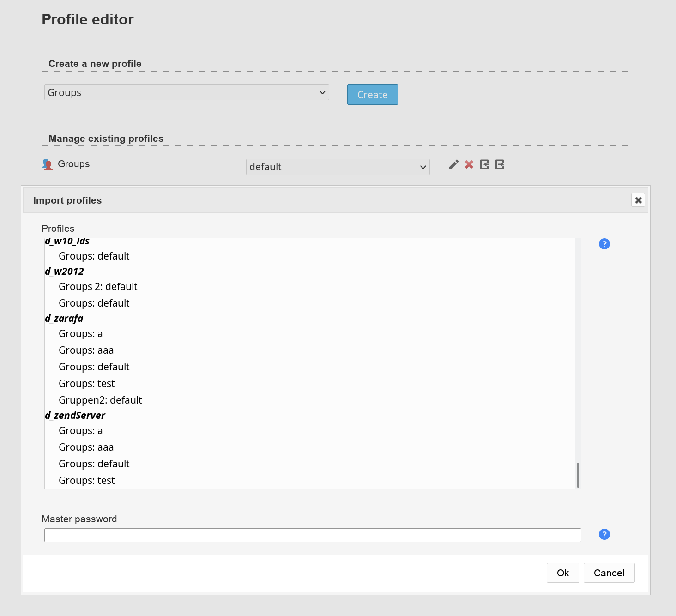Select Groups: a under d_zendServer
676x616 pixels.
click(x=81, y=431)
